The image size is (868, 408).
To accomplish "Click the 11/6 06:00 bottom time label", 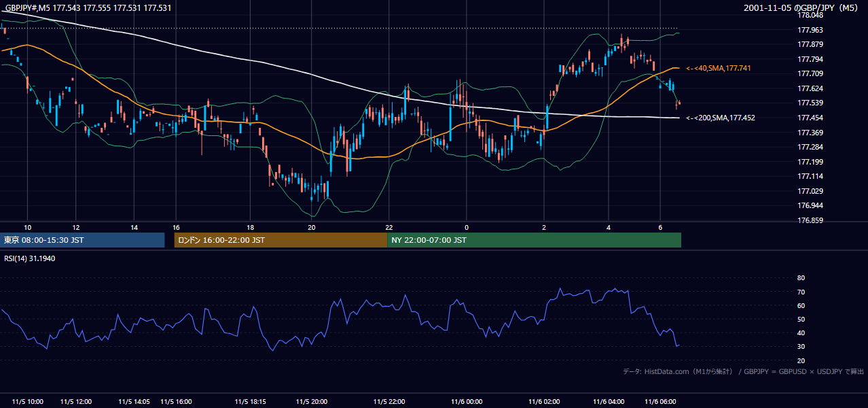I will 660,401.
